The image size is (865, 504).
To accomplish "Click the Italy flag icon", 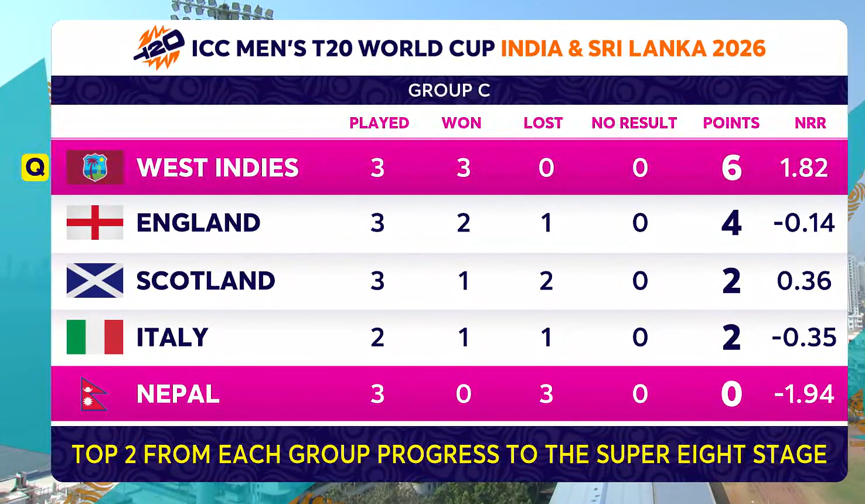I will point(95,337).
